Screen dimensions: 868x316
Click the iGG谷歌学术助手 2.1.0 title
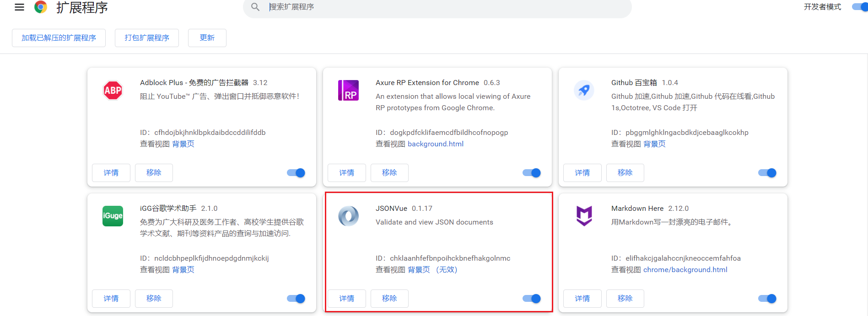179,209
